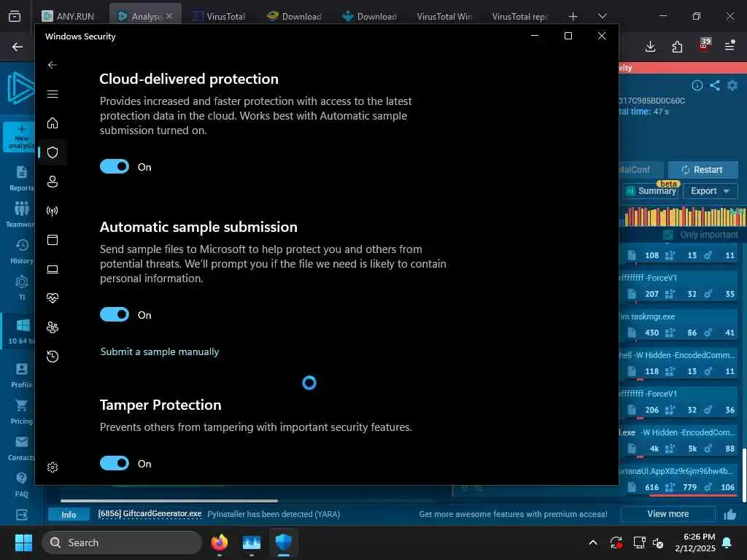This screenshot has width=747, height=560.
Task: Open browser extensions puzzle icon
Action: tap(677, 46)
